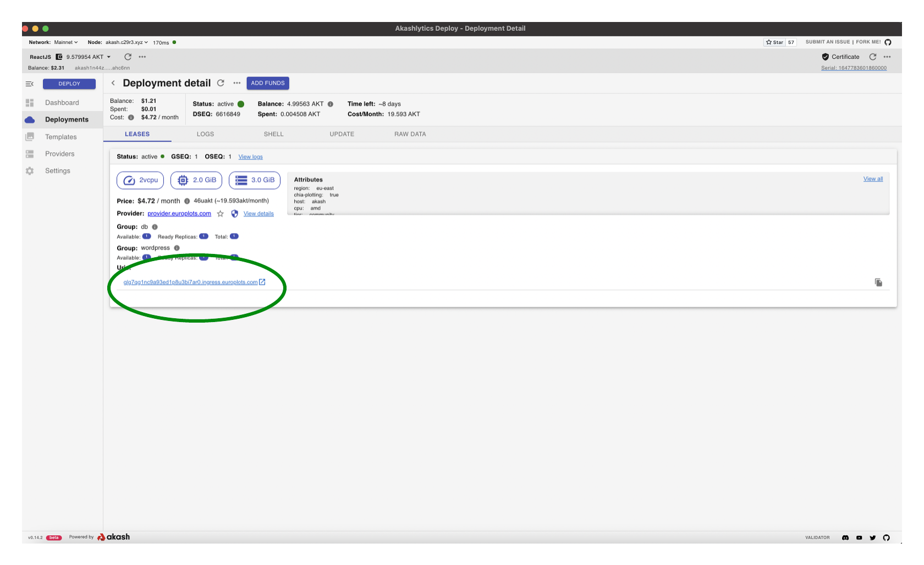Click the Settings gear icon in sidebar
The image size is (924, 565).
pos(30,171)
